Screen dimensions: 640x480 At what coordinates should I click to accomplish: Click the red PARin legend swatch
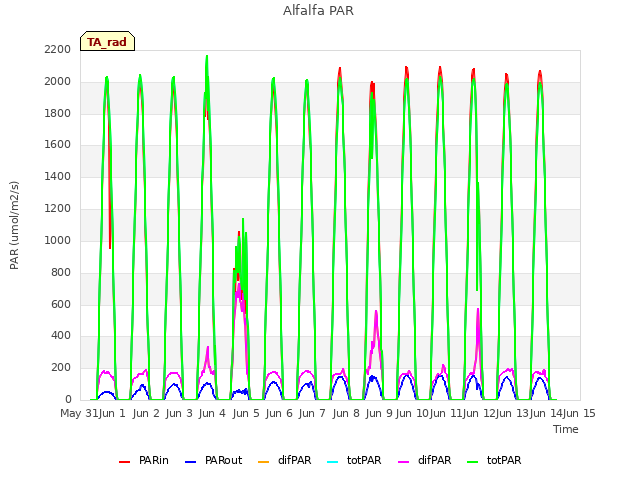[124, 462]
